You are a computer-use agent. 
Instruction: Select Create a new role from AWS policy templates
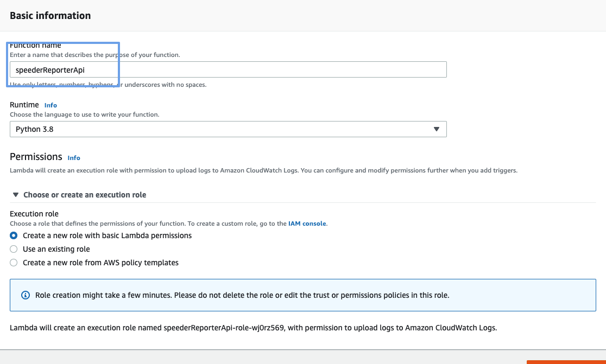pos(14,263)
